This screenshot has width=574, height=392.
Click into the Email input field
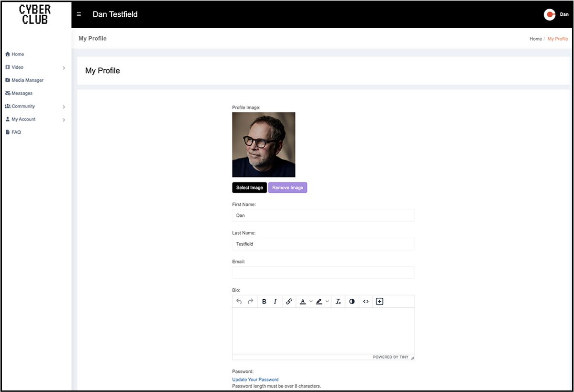tap(323, 272)
